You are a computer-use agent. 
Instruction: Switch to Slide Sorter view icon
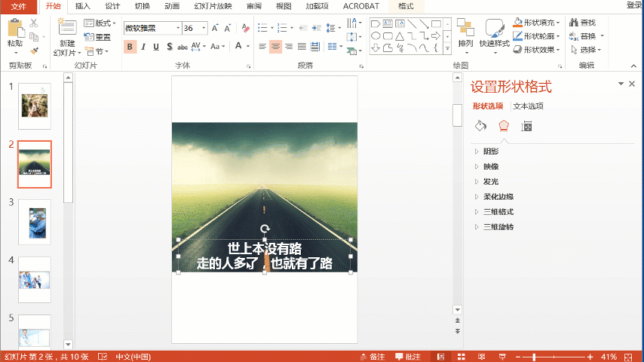(462, 357)
